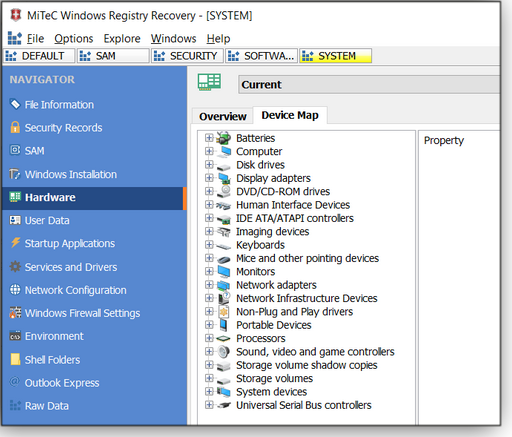The height and width of the screenshot is (437, 512).
Task: Click the Storage volume shadow copies icon
Action: pyautogui.click(x=223, y=366)
